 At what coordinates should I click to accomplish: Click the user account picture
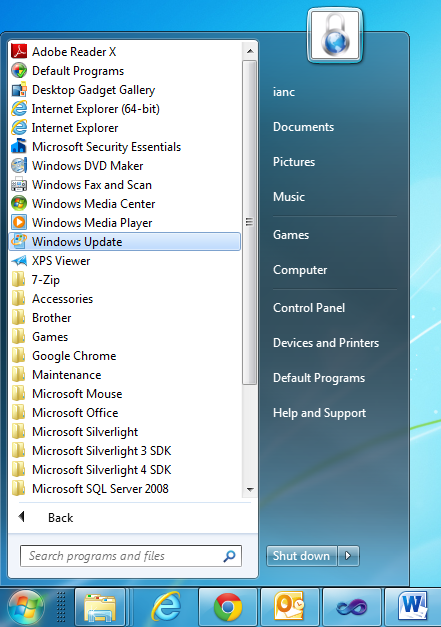pos(335,36)
